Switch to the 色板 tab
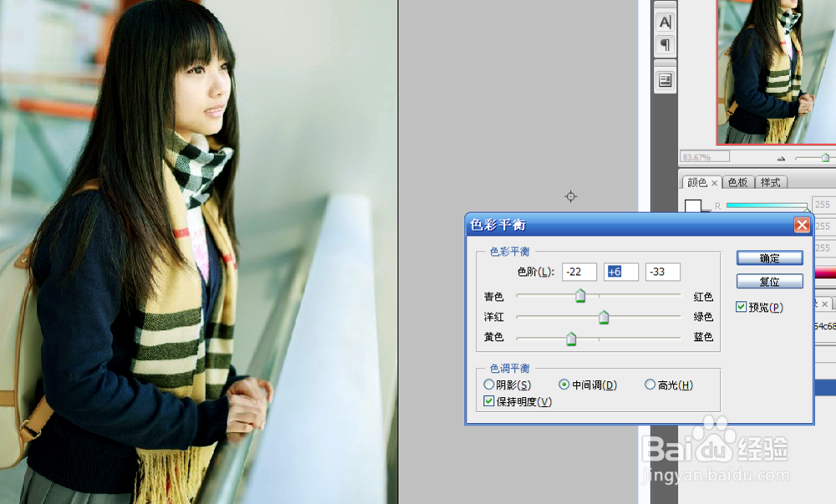The image size is (836, 504). click(738, 183)
